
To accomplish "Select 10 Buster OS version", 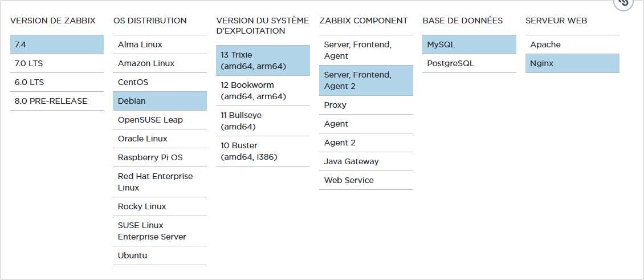I will 263,151.
